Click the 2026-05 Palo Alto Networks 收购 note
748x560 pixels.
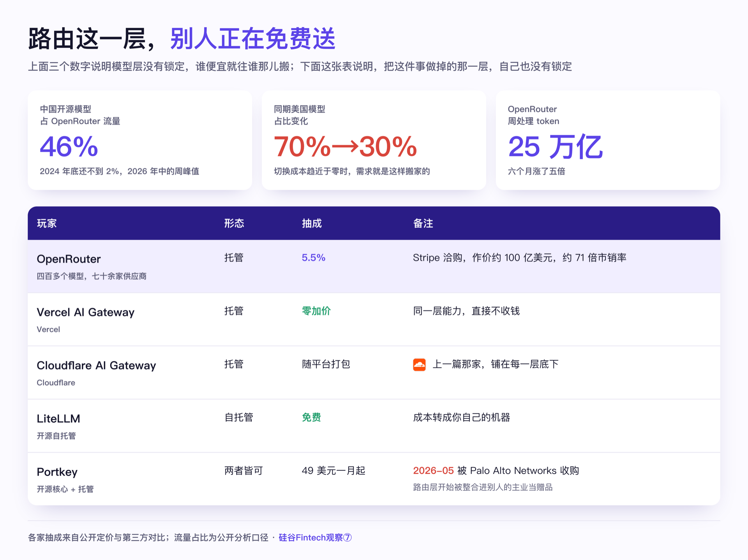point(496,470)
